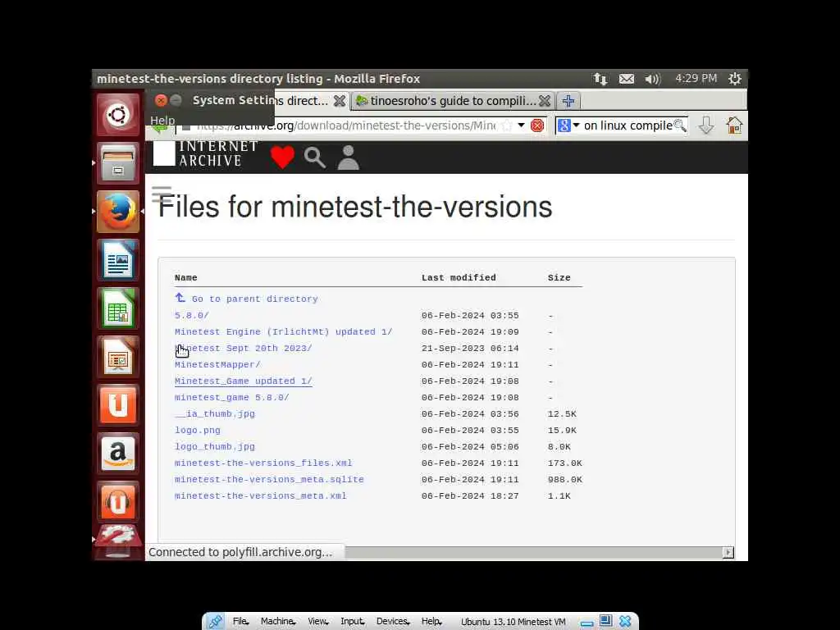This screenshot has width=840, height=630.
Task: Click the Files for minetest-the-versions heading
Action: 354,207
